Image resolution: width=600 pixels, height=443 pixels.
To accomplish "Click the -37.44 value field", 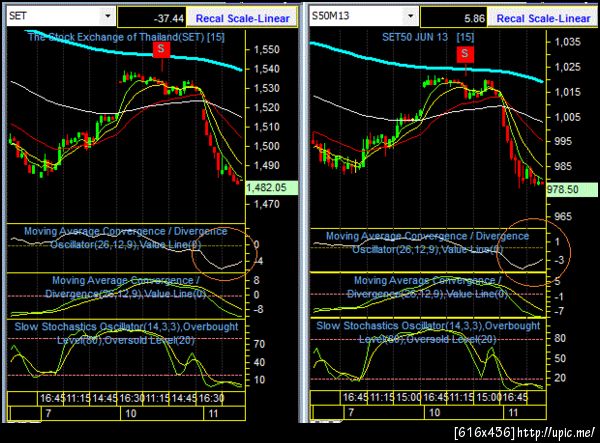I will point(152,18).
